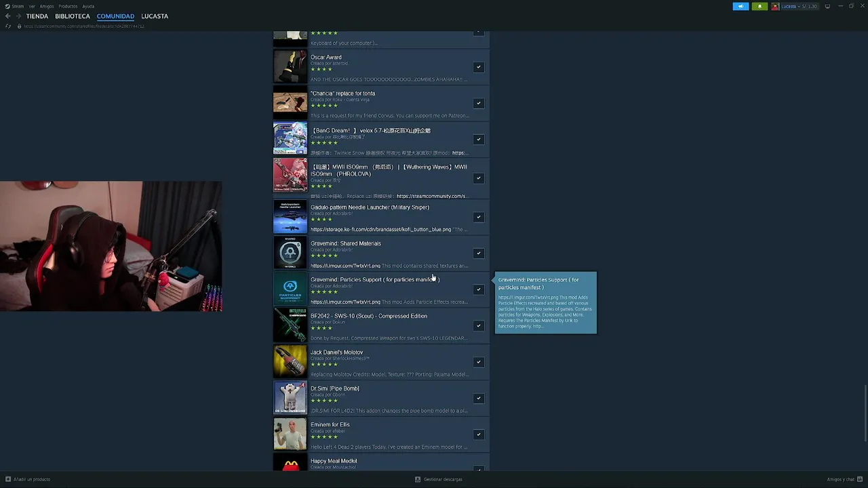Screen dimensions: 868x488
Task: Expand the Lucasta account dropdown
Action: tap(799, 6)
